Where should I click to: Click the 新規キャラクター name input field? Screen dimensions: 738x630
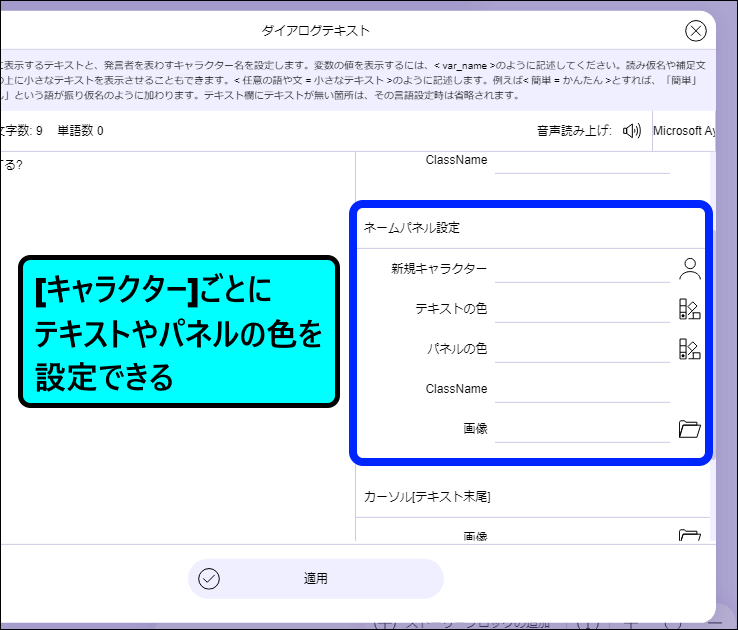click(582, 269)
